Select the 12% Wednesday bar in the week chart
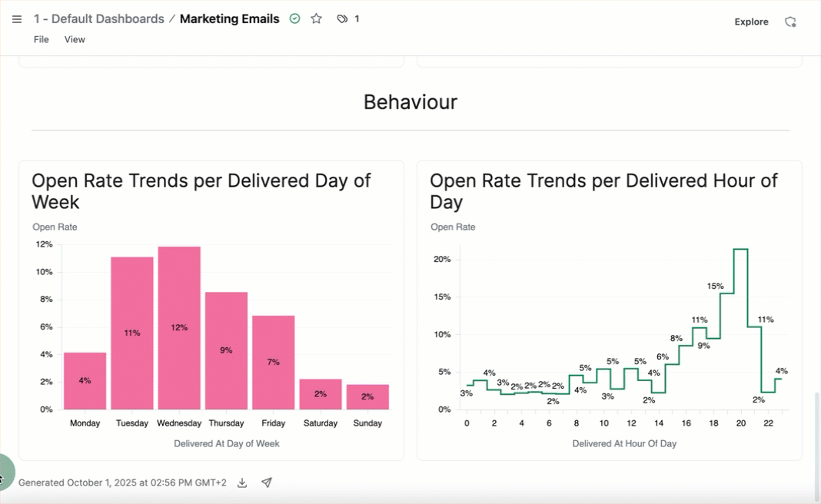The height and width of the screenshot is (504, 821). (x=179, y=327)
